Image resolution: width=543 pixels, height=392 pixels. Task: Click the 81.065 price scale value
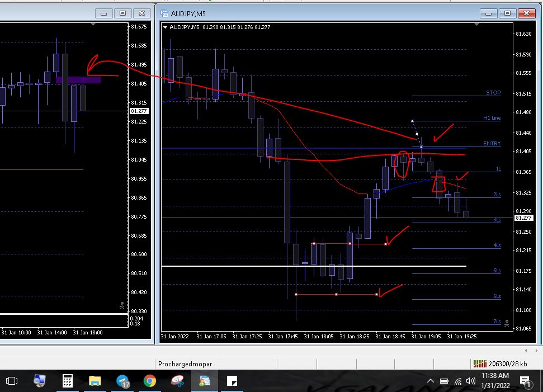click(x=523, y=328)
